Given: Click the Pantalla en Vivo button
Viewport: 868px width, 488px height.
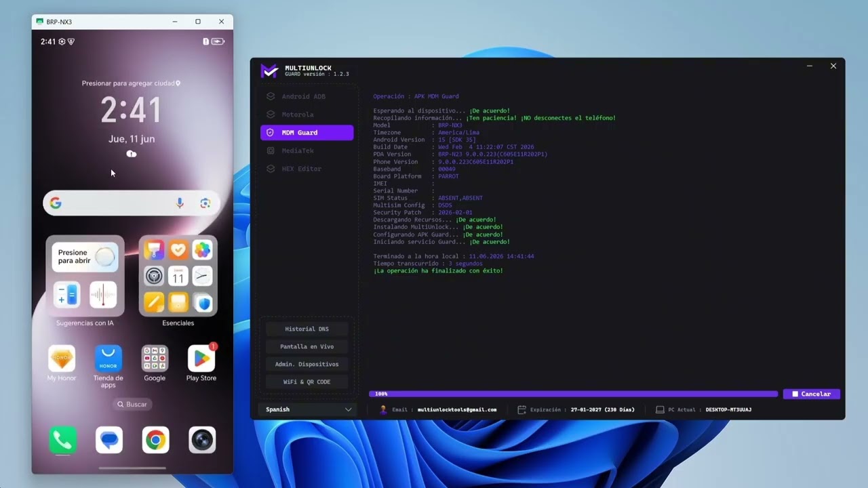Looking at the screenshot, I should [x=307, y=346].
